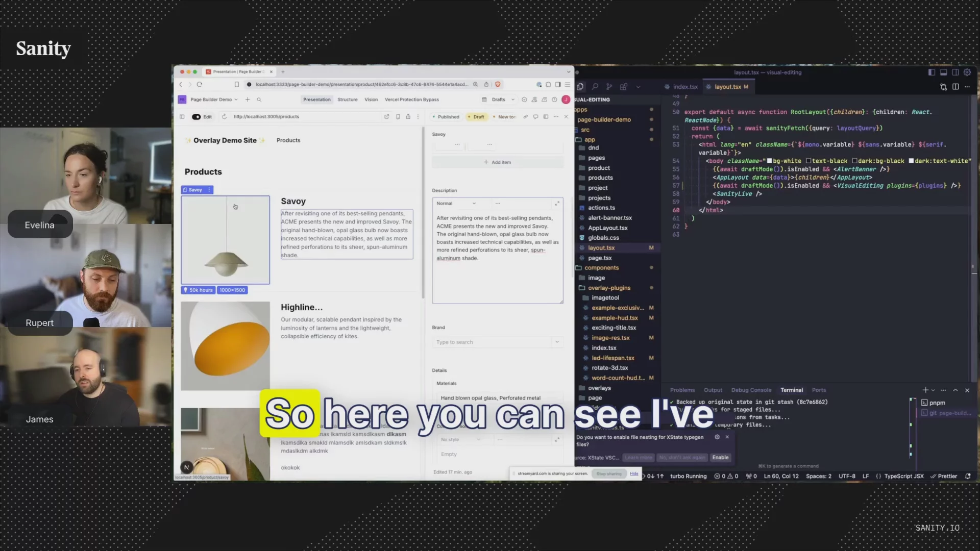Open VS Code changes compare icon
The image size is (980, 551).
tap(943, 87)
